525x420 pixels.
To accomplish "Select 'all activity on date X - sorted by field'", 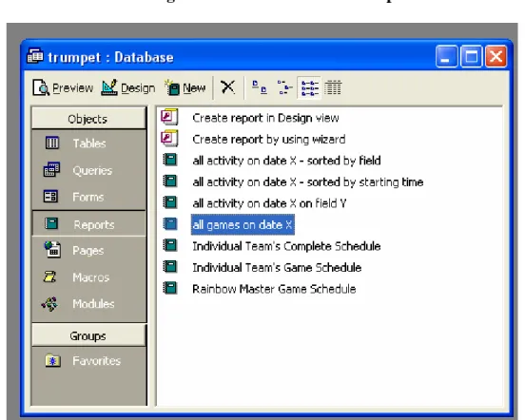I will tap(286, 161).
